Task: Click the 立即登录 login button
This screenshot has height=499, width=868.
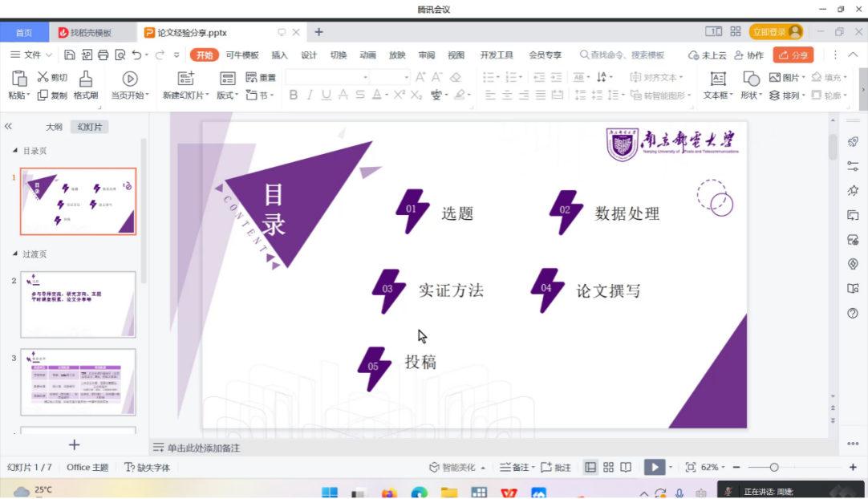Action: 775,32
